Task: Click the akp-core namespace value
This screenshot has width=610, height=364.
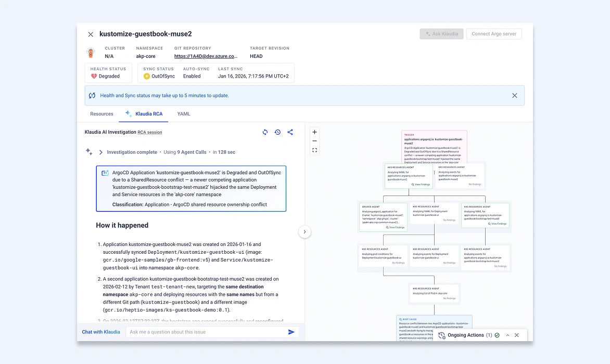Action: pos(146,56)
